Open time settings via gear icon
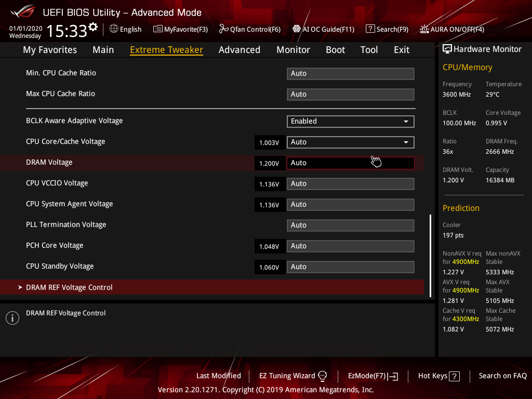Screen dimensions: 532x399 click(93, 27)
